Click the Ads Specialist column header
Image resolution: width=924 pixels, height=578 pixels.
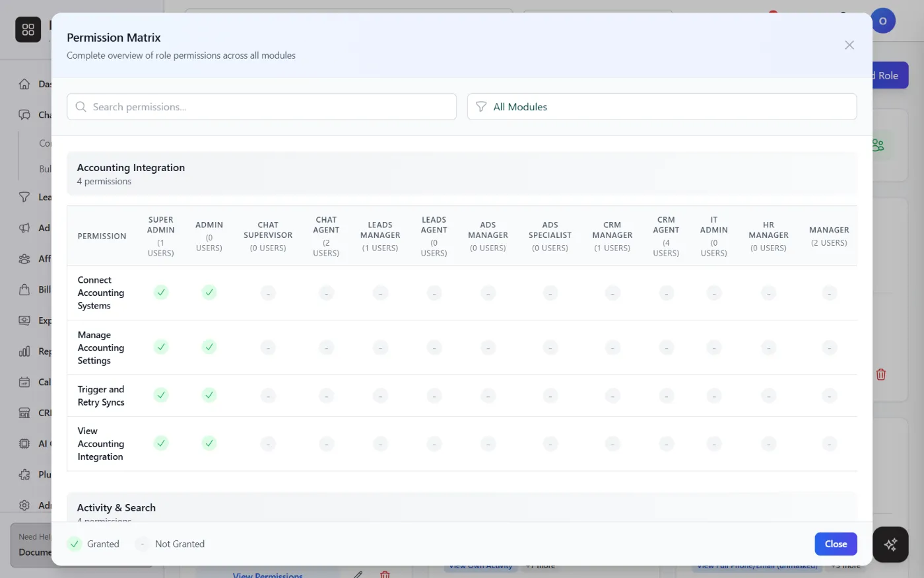pyautogui.click(x=550, y=236)
